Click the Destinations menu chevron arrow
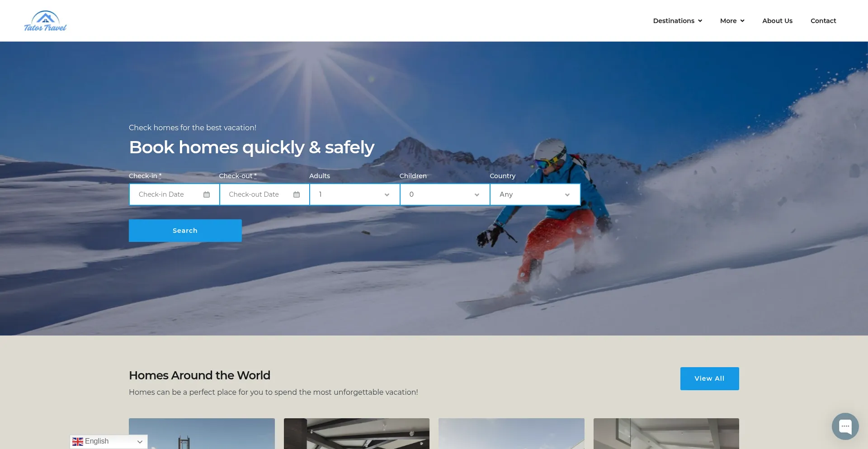This screenshot has height=449, width=868. click(x=700, y=21)
